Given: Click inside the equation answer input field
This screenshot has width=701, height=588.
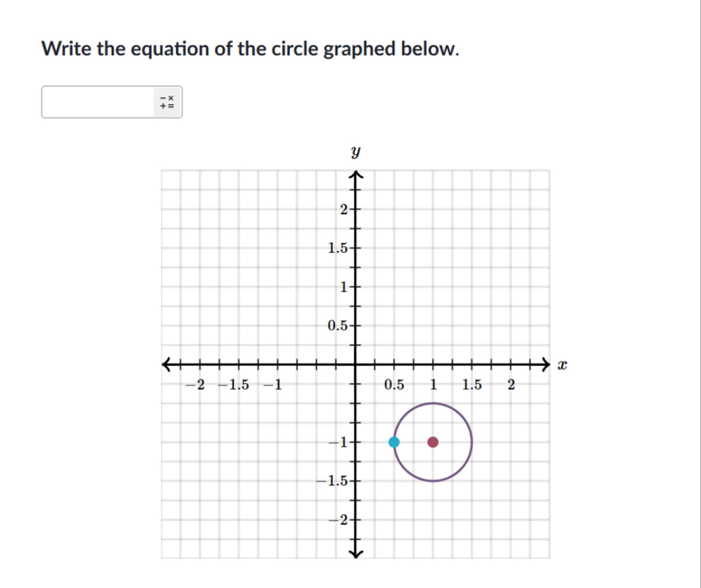Looking at the screenshot, I should point(98,102).
